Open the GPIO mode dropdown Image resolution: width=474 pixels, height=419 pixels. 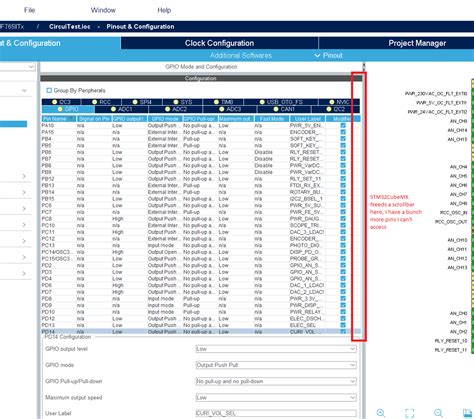[276, 365]
